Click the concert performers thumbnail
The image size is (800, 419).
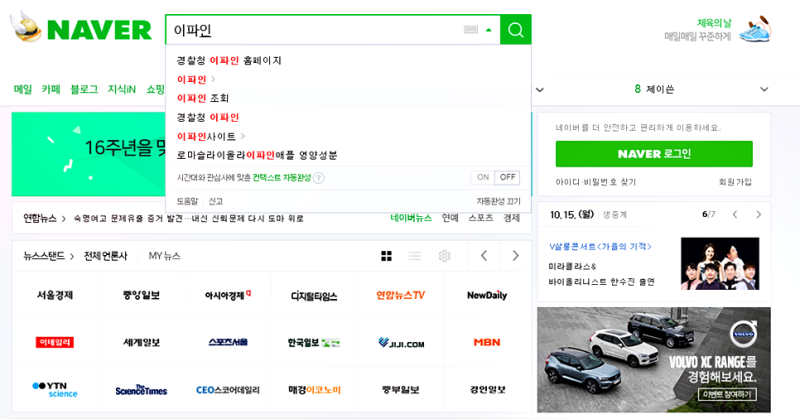(x=720, y=263)
